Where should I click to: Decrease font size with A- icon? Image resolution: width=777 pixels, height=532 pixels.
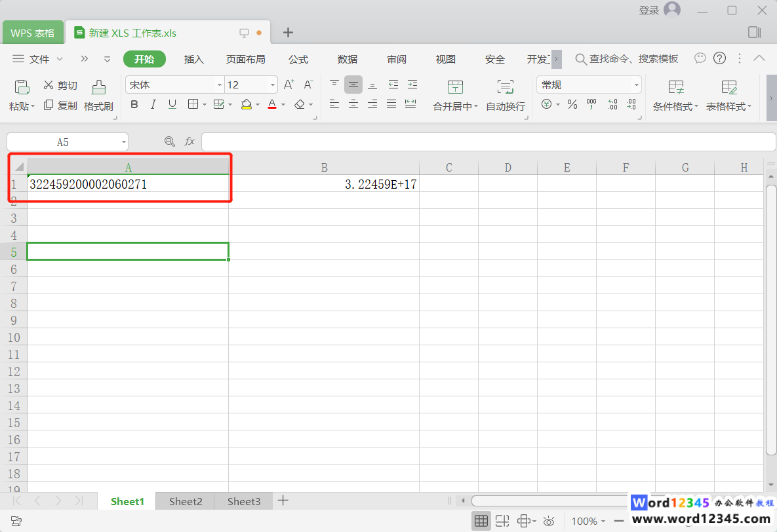click(x=308, y=85)
